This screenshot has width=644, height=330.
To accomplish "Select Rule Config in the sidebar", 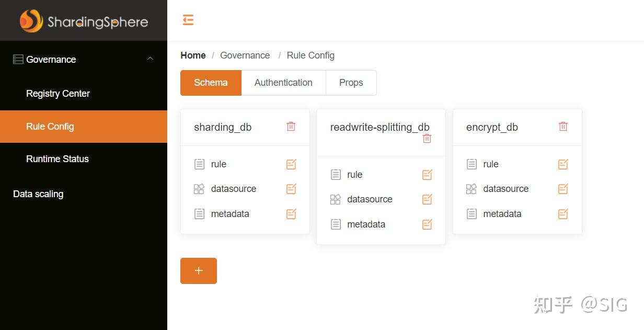I will point(84,127).
